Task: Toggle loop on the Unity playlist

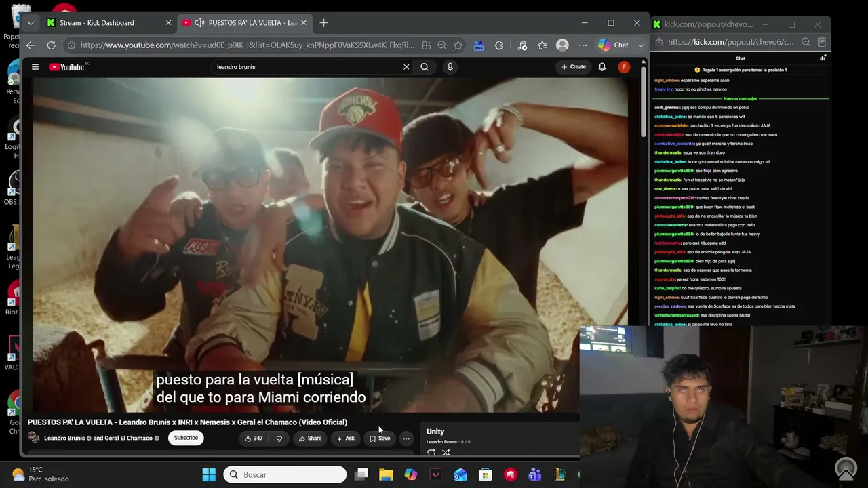Action: pos(431,452)
